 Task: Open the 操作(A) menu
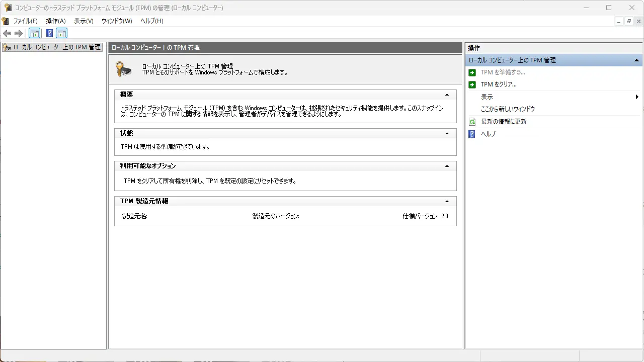56,21
